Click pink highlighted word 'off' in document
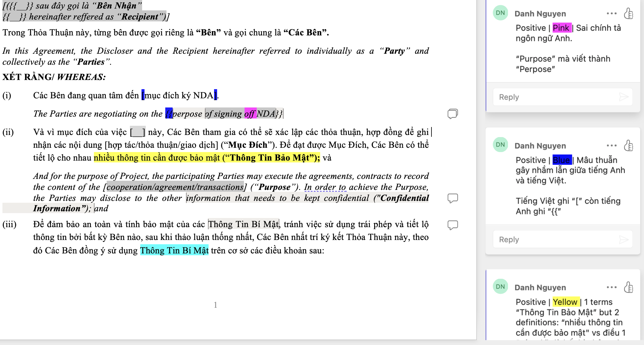 250,114
